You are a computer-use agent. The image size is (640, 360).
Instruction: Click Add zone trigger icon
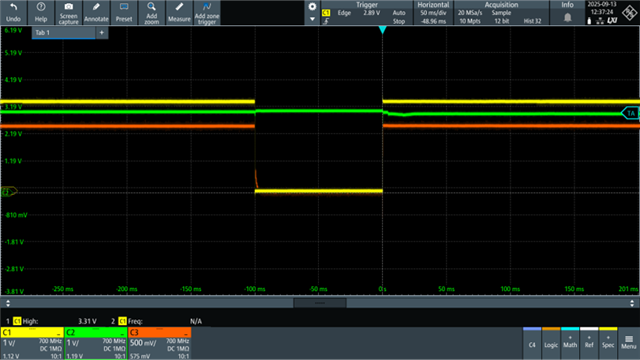click(x=207, y=12)
